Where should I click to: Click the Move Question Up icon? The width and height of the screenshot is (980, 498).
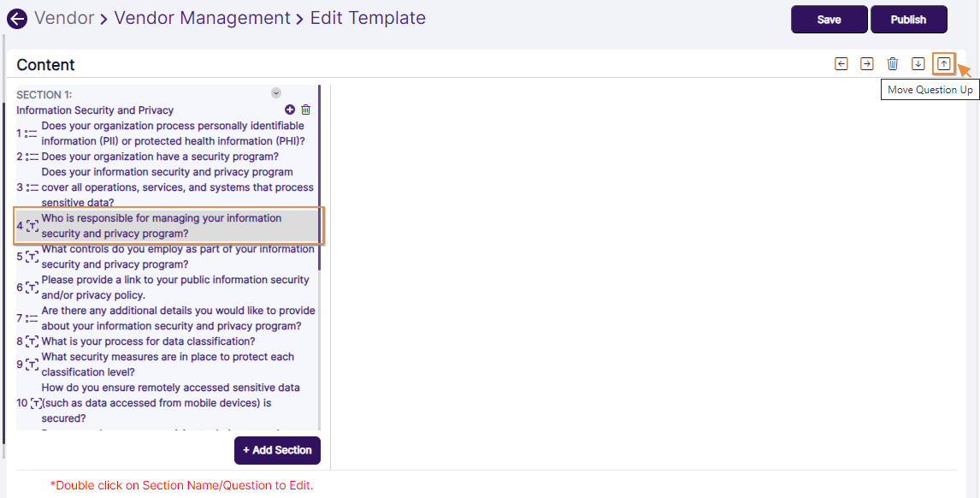pyautogui.click(x=943, y=63)
